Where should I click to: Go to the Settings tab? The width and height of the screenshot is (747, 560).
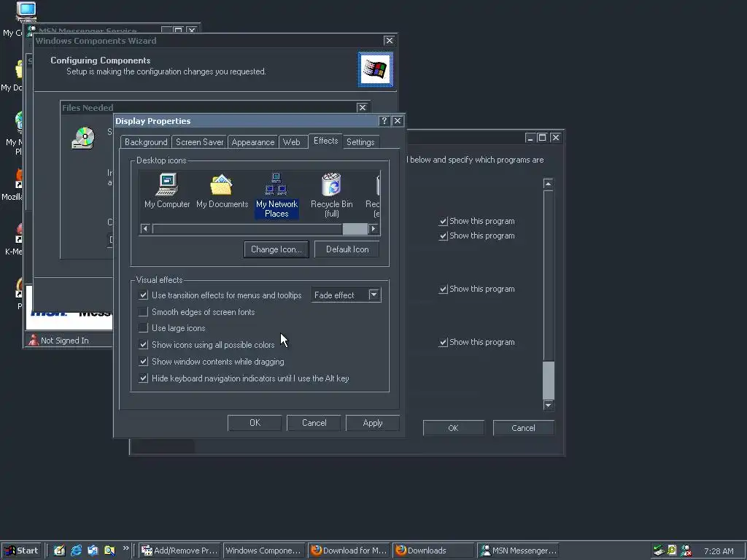pyautogui.click(x=360, y=142)
